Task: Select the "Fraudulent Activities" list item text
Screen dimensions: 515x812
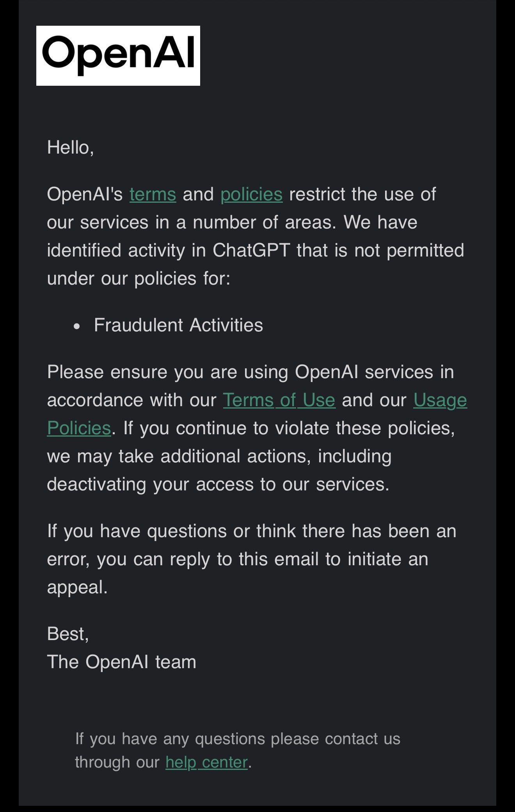Action: coord(178,325)
